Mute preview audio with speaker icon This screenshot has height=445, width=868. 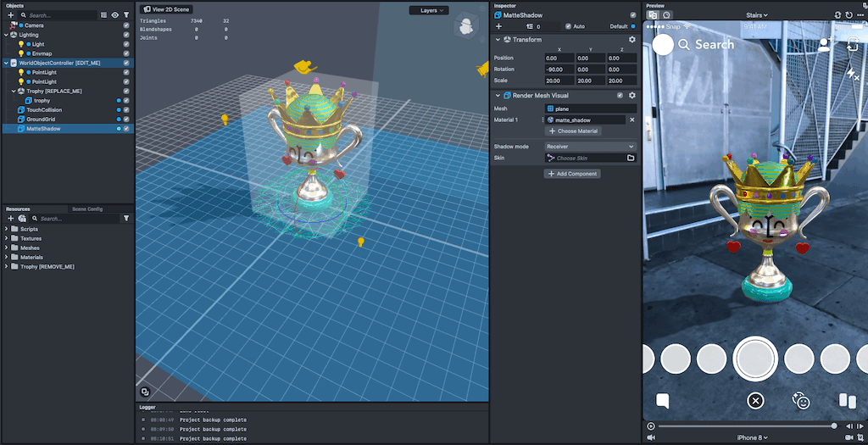coord(651,437)
